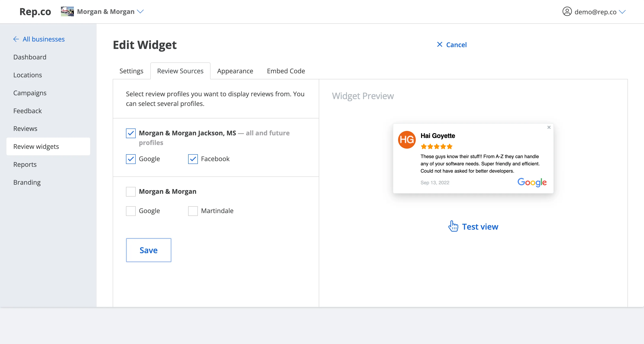Open the demo@rep.co account dropdown chevron
Viewport: 644px width, 344px height.
622,12
